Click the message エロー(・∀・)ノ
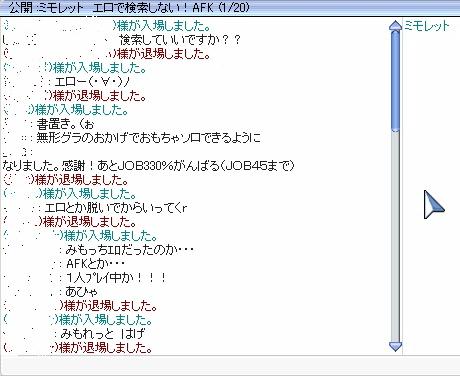This screenshot has height=376, width=460. click(92, 82)
